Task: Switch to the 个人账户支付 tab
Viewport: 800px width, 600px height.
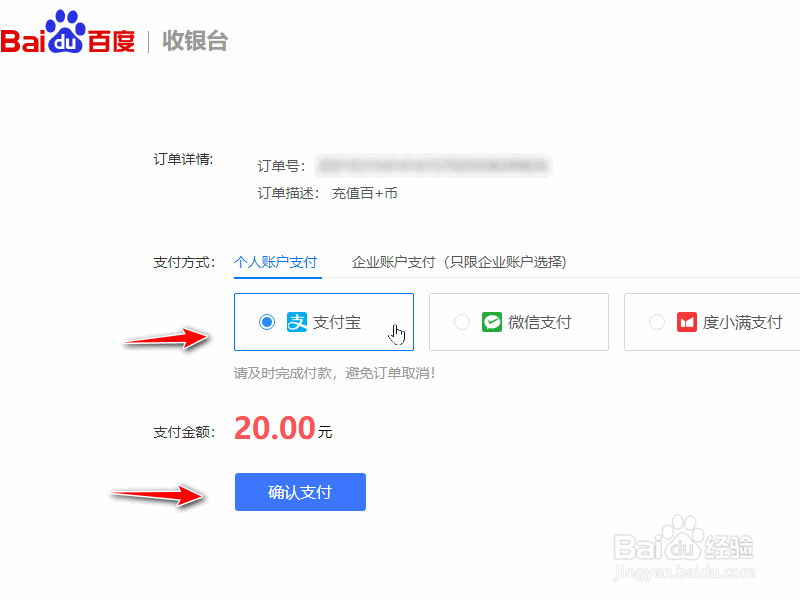Action: [x=276, y=262]
